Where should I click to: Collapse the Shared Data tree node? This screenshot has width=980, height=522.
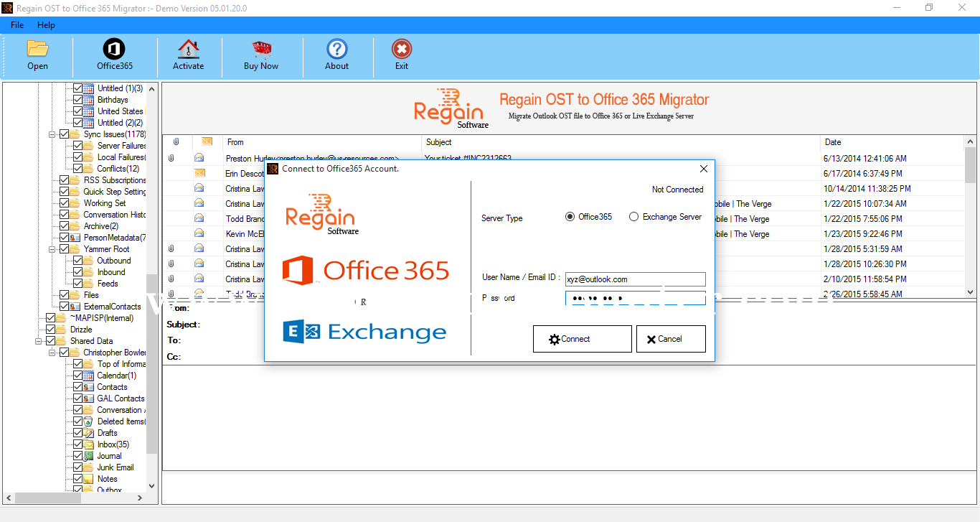[x=39, y=341]
